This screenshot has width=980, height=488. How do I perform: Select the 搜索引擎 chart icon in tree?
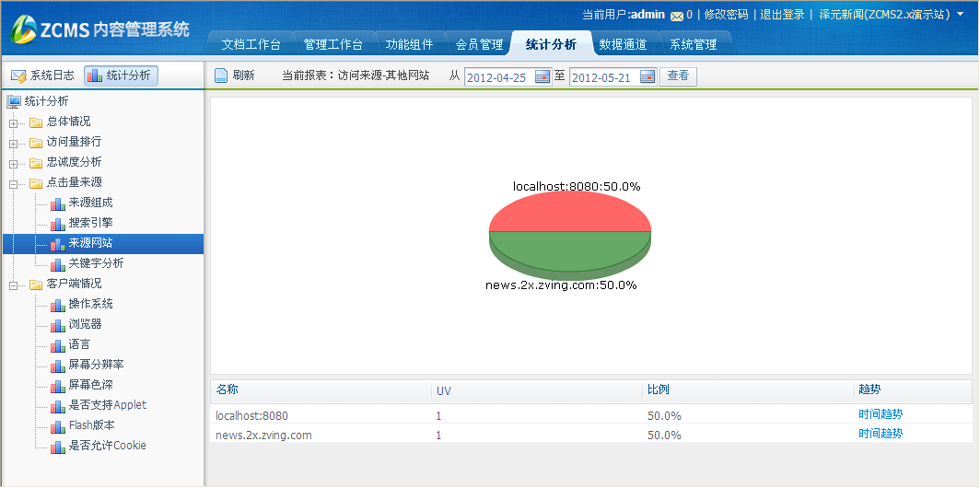pos(57,223)
